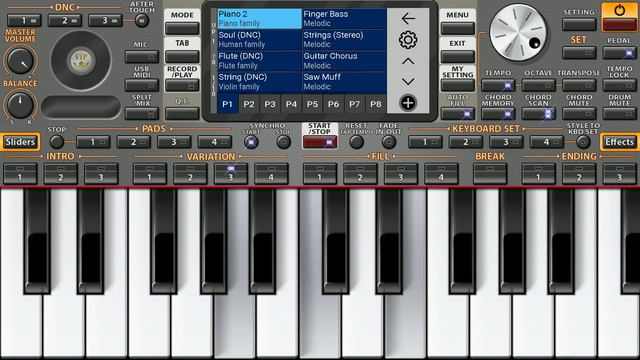
Task: Toggle Style to KBD Set button
Action: coord(583,142)
